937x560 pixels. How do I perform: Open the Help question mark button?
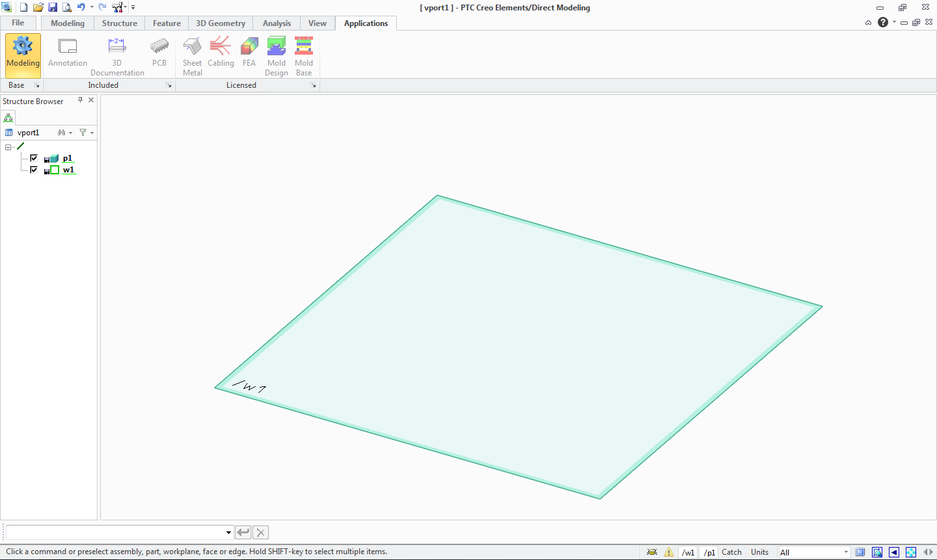[883, 22]
